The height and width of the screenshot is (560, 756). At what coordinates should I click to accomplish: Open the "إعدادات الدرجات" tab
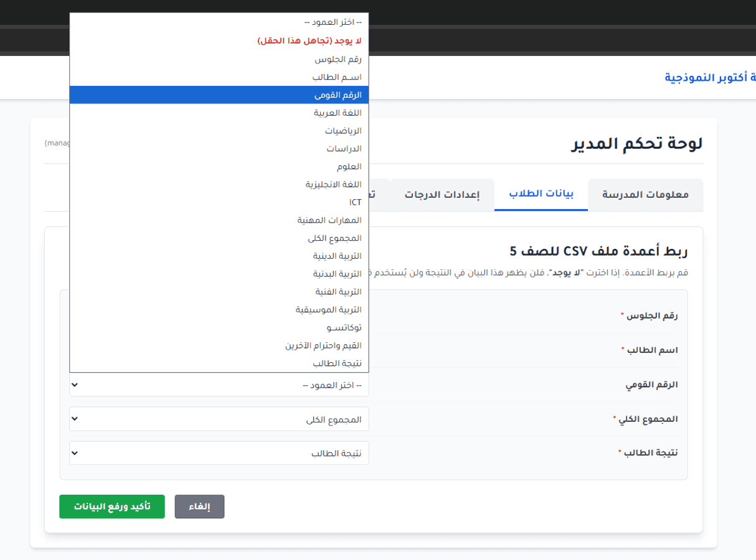coord(442,195)
